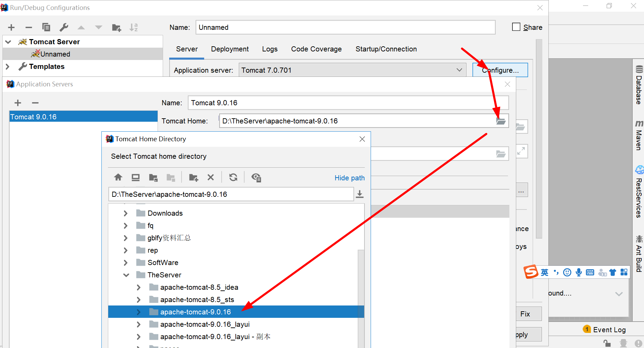This screenshot has width=644, height=348.
Task: Switch to Deployment tab
Action: (x=230, y=49)
